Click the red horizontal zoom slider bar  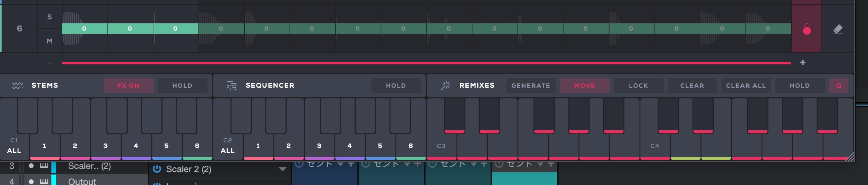point(426,63)
